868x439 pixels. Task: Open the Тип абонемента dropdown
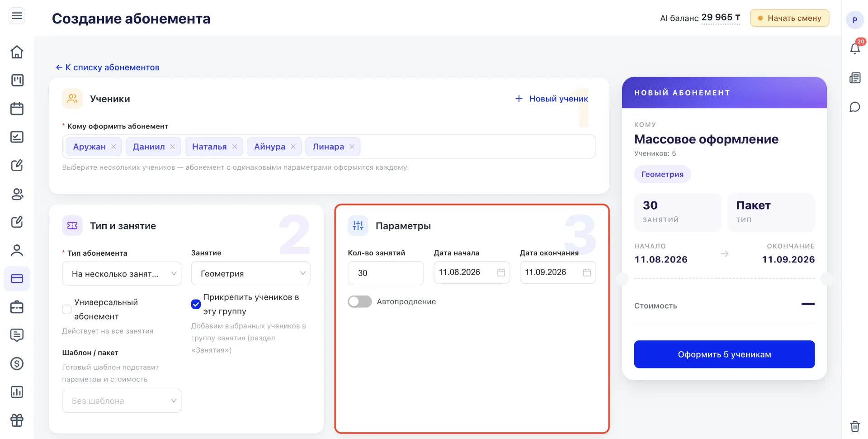coord(122,273)
